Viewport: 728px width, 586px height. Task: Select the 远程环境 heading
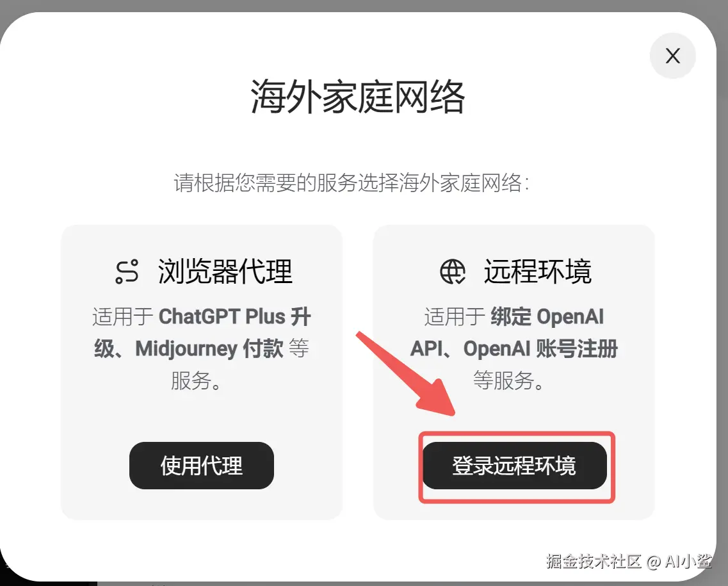click(538, 271)
